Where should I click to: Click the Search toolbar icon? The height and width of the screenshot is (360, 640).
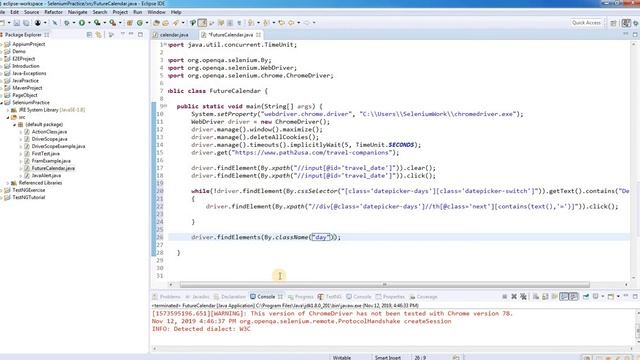pos(176,23)
